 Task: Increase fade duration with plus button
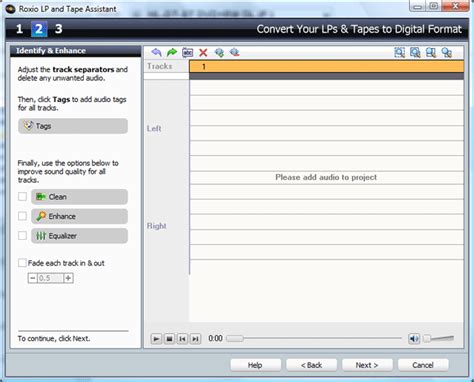(68, 278)
